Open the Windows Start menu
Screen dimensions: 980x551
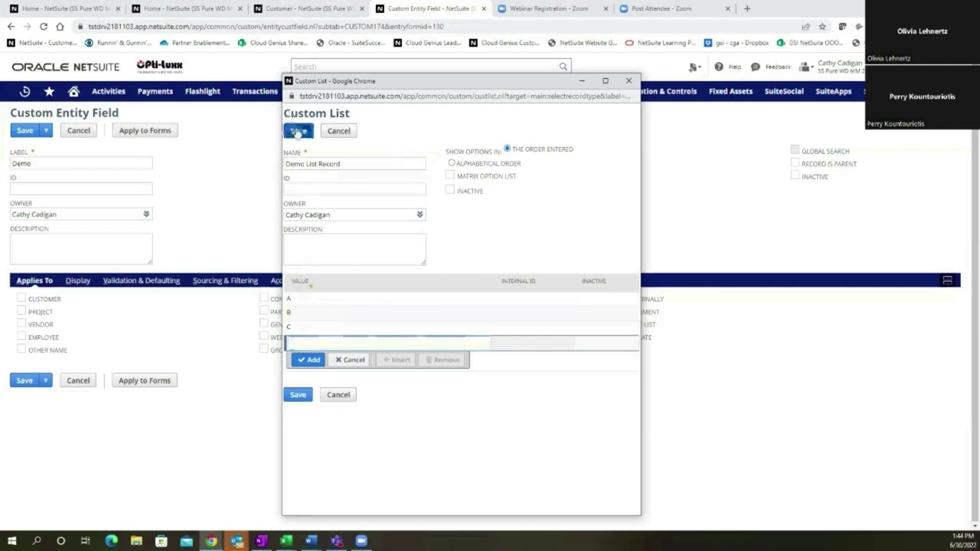pyautogui.click(x=11, y=541)
